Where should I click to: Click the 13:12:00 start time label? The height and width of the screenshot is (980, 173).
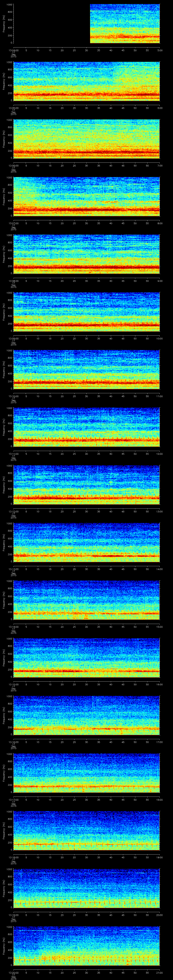[x=13, y=511]
